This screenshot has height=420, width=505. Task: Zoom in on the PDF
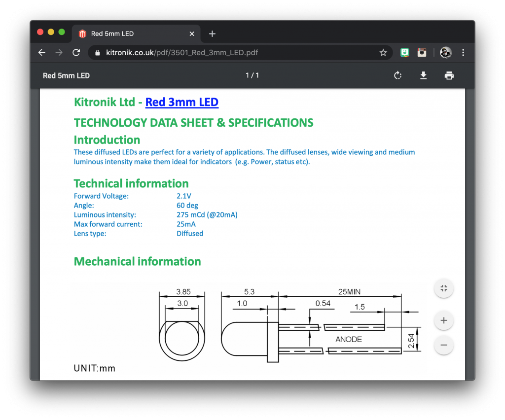(444, 320)
